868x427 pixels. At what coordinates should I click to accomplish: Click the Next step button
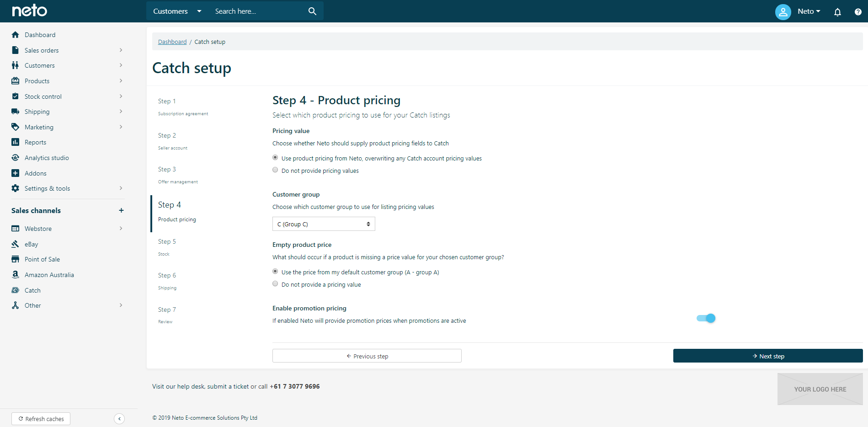point(768,356)
